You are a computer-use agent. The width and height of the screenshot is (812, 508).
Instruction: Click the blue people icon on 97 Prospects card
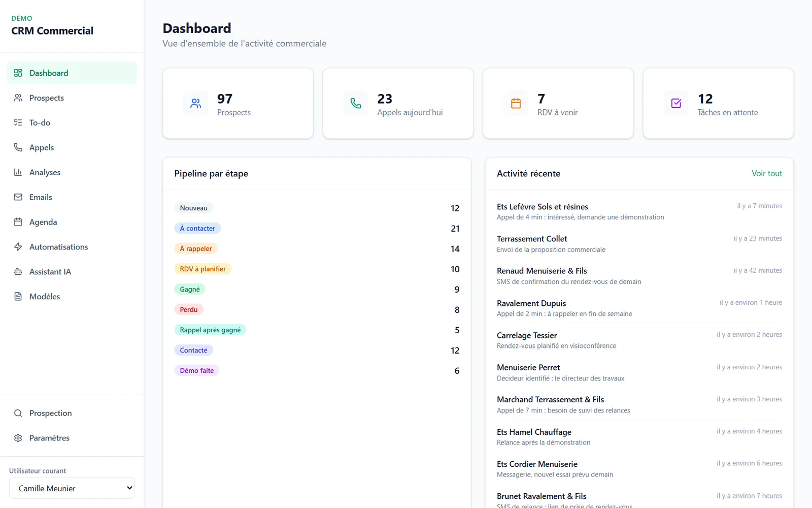[195, 104]
